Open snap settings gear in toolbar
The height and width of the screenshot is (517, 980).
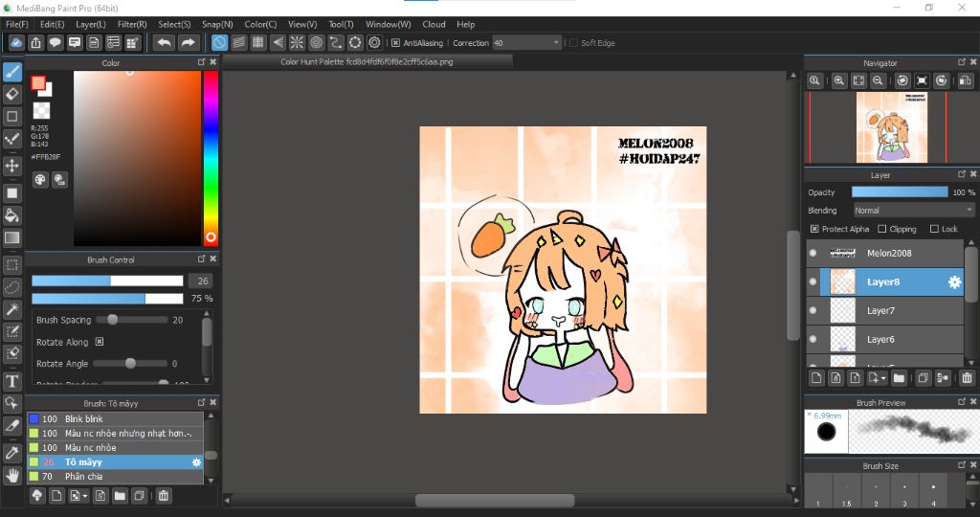(x=374, y=42)
